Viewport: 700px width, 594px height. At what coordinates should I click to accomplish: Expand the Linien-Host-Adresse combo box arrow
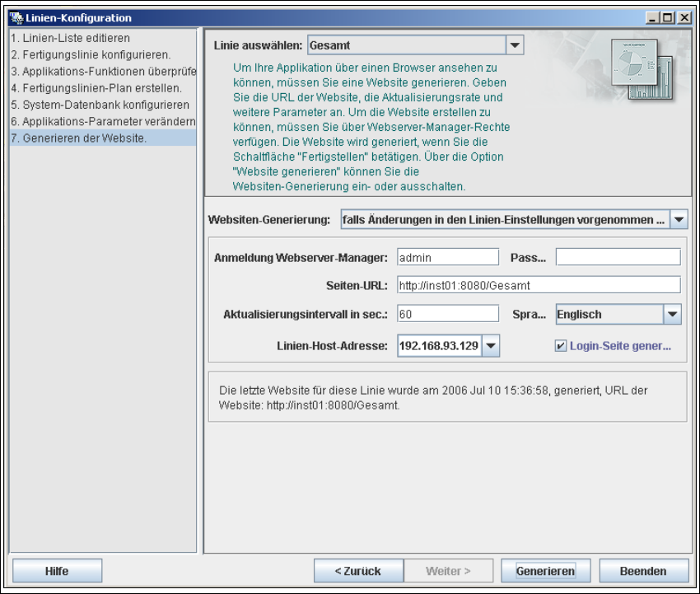click(491, 346)
